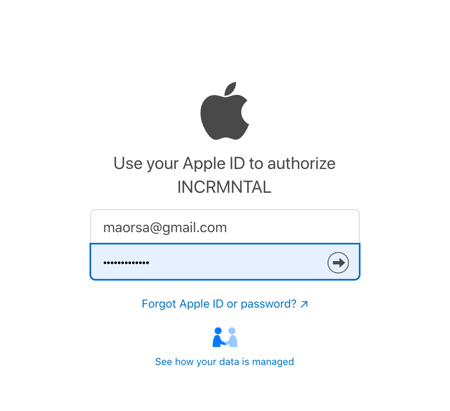The image size is (450, 411).
Task: Click the 'Use your Apple ID to authorize' heading
Action: [x=224, y=164]
